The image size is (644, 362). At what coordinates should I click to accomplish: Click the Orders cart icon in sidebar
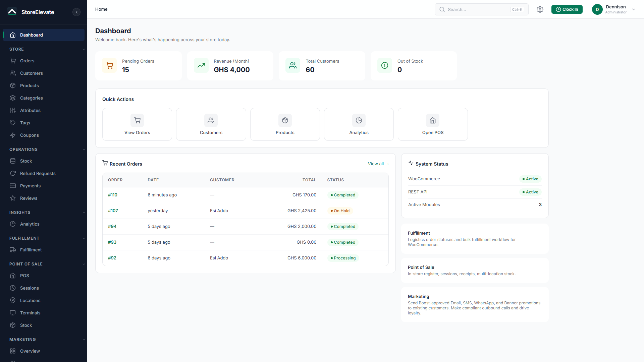[13, 61]
